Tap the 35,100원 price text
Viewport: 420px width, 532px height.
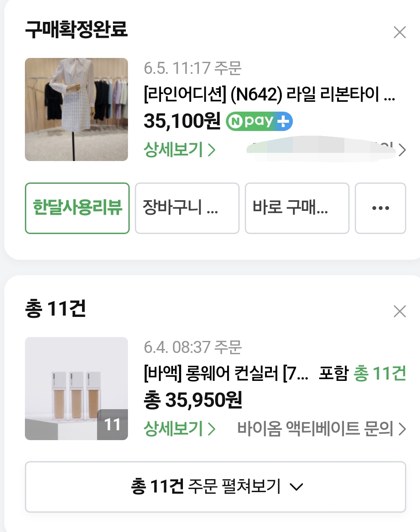point(182,122)
